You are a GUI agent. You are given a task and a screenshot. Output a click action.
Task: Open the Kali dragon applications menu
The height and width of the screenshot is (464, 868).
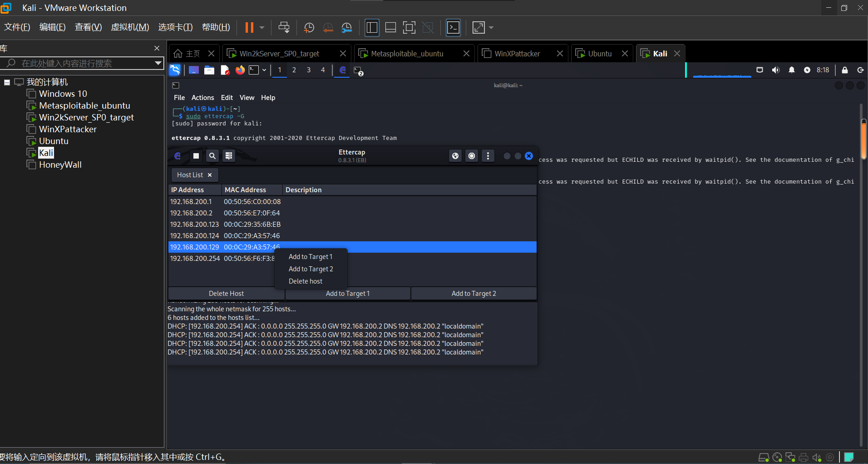tap(175, 70)
